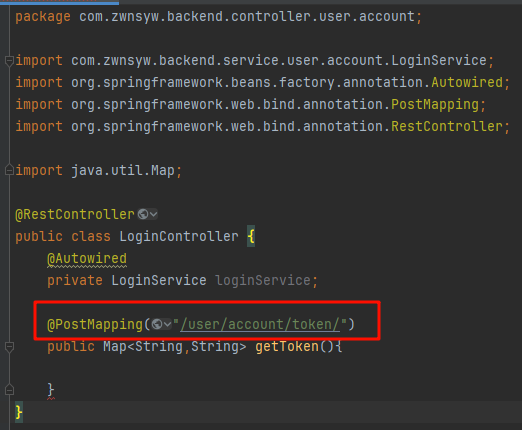522x430 pixels.
Task: Click the fold end marker beside java.util.Map import
Action: pos(9,170)
